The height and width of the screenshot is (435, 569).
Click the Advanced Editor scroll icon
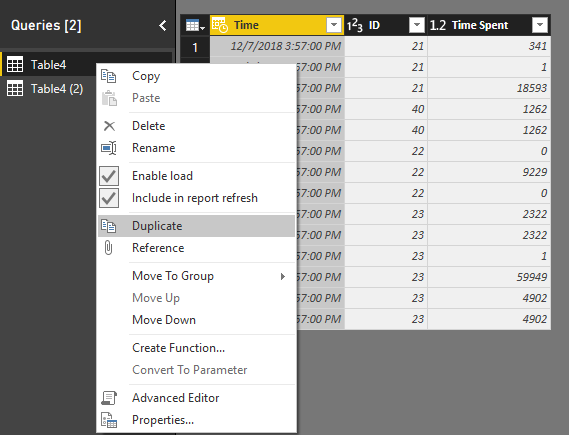(109, 398)
